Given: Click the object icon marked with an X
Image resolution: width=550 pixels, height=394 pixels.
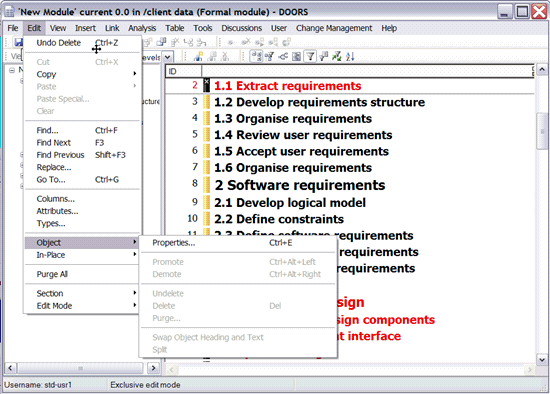Looking at the screenshot, I should tap(175, 42).
